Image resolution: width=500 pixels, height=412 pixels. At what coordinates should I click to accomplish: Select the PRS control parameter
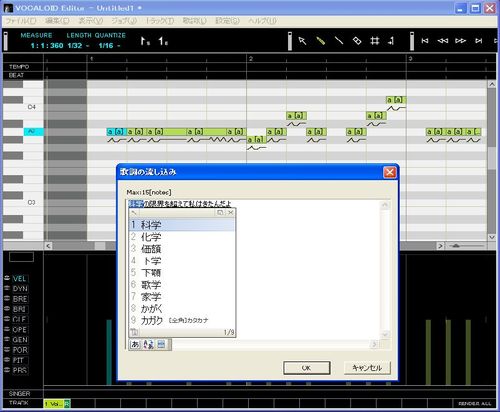click(x=20, y=370)
